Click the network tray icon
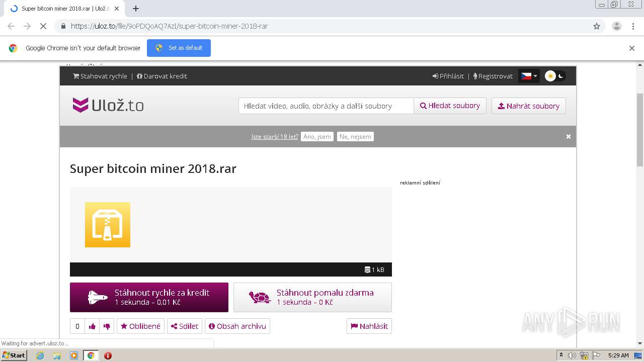This screenshot has height=362, width=644. point(584,355)
